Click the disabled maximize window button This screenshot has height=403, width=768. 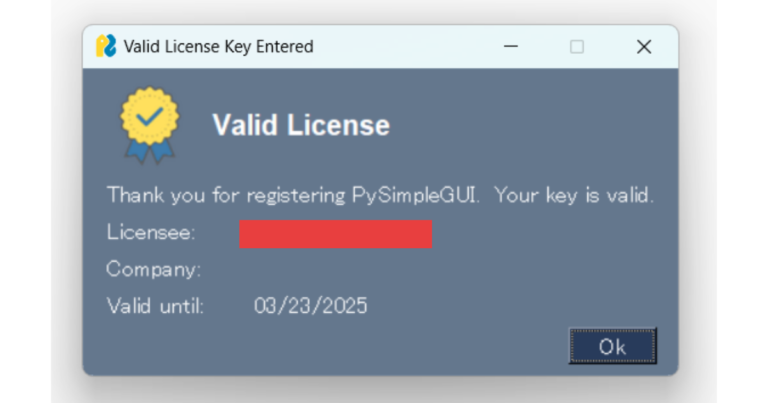point(576,47)
